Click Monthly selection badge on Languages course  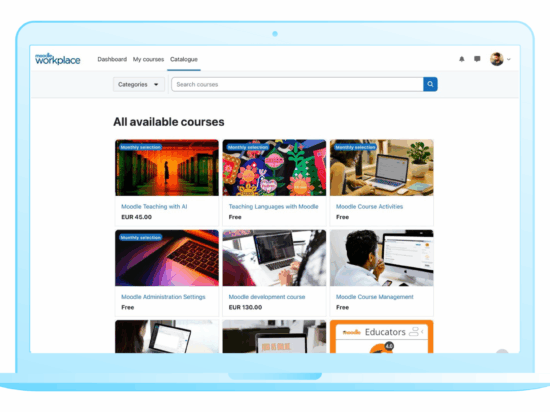[x=248, y=147]
